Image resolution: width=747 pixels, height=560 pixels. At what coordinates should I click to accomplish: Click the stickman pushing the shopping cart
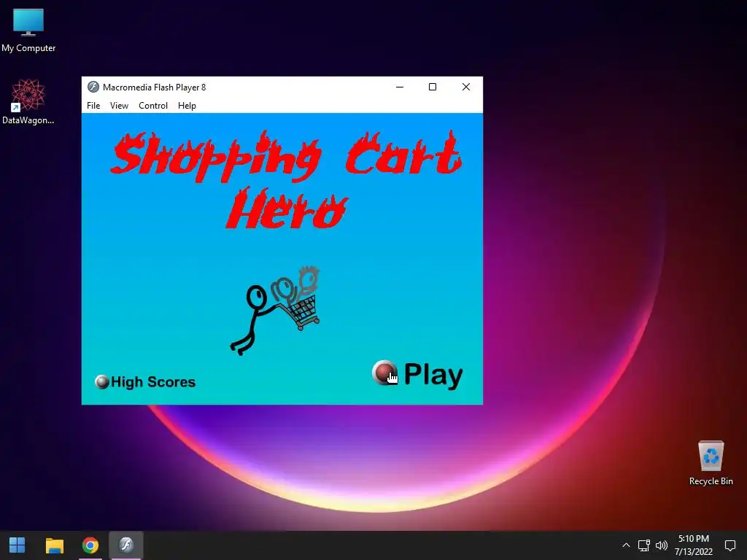click(275, 310)
